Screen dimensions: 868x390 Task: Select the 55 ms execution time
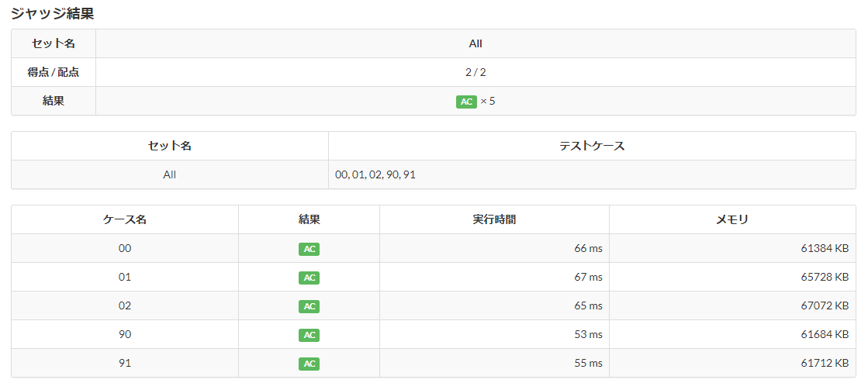coord(589,364)
